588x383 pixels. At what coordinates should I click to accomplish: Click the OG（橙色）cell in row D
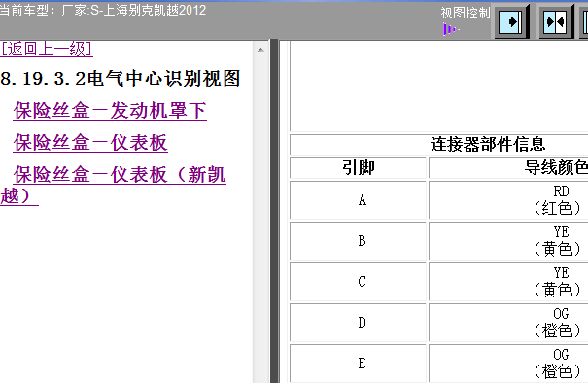[x=508, y=323]
